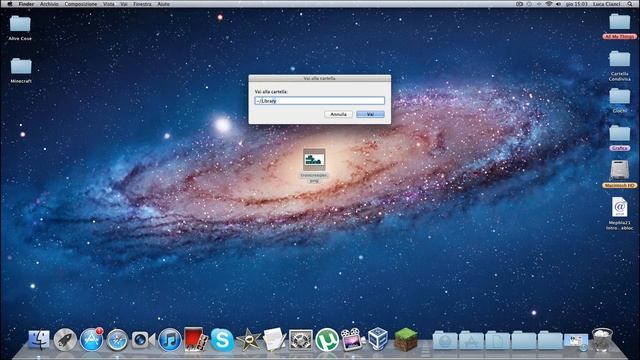
Task: Open the Finestra menu
Action: click(142, 4)
